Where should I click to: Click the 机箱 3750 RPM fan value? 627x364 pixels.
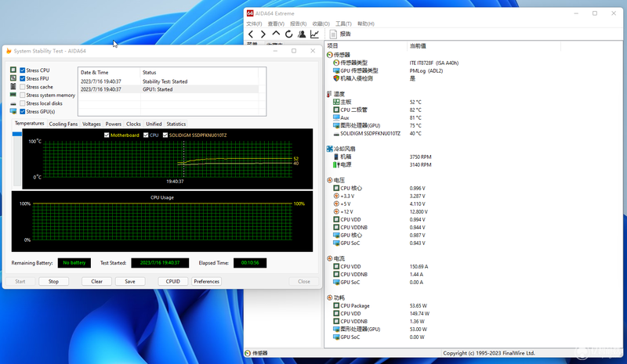[420, 157]
